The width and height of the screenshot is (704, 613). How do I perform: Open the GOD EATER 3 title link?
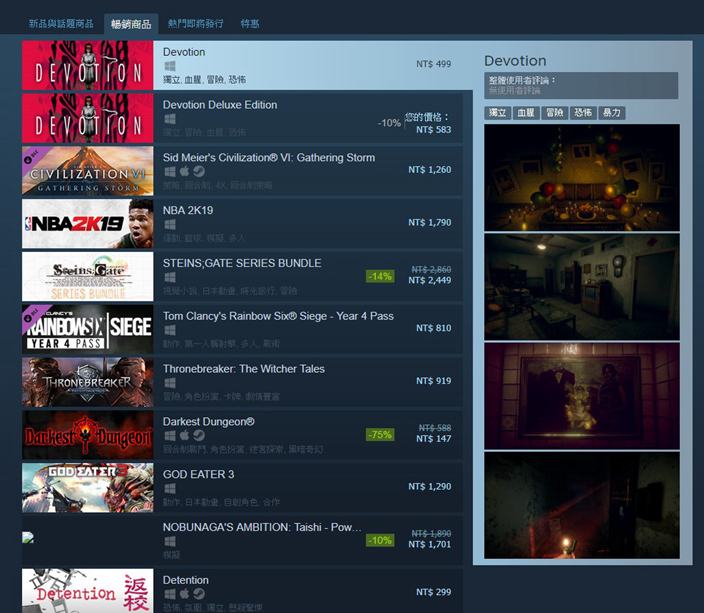198,474
